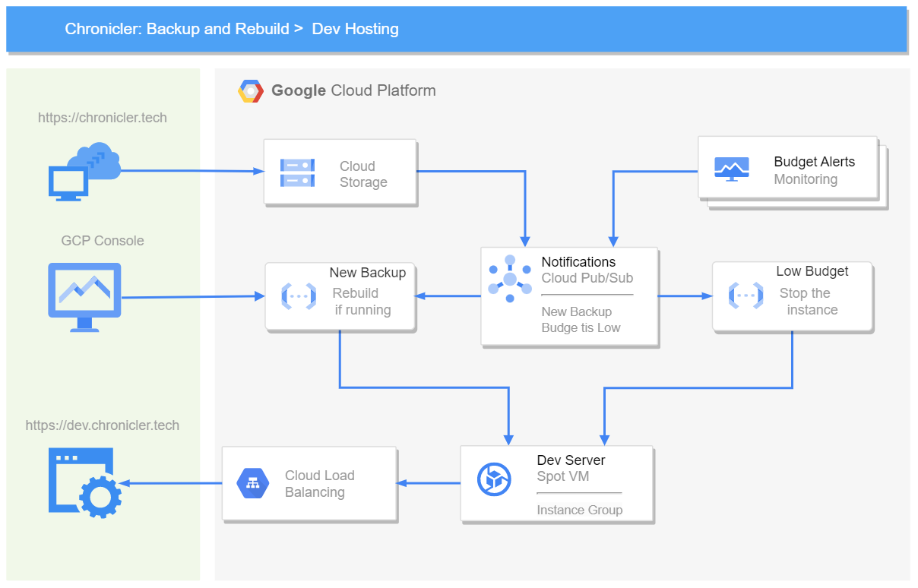
Task: Click the Budget Alerts monitoring icon
Action: click(x=731, y=169)
